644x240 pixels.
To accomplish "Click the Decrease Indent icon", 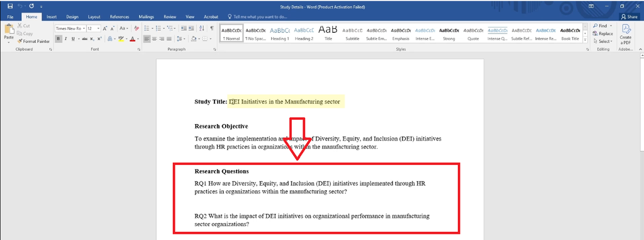I will click(184, 28).
